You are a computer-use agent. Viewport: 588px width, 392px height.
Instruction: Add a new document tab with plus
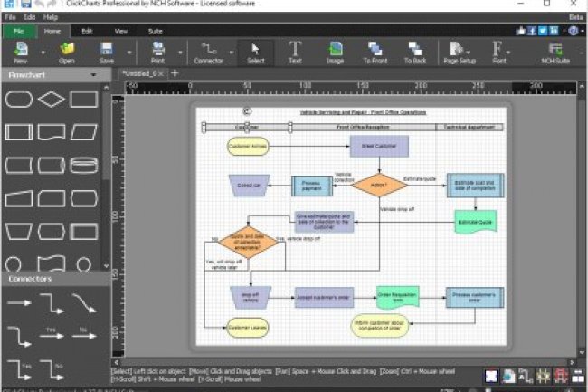(175, 73)
